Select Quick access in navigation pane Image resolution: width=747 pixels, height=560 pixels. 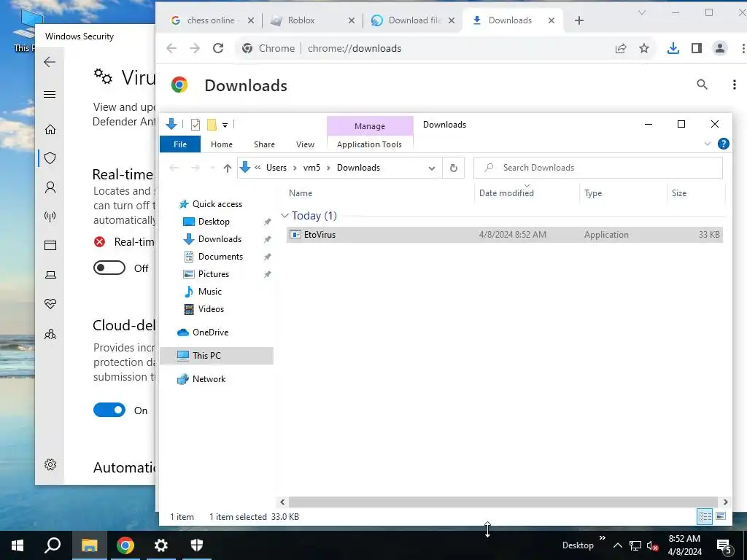coord(217,204)
